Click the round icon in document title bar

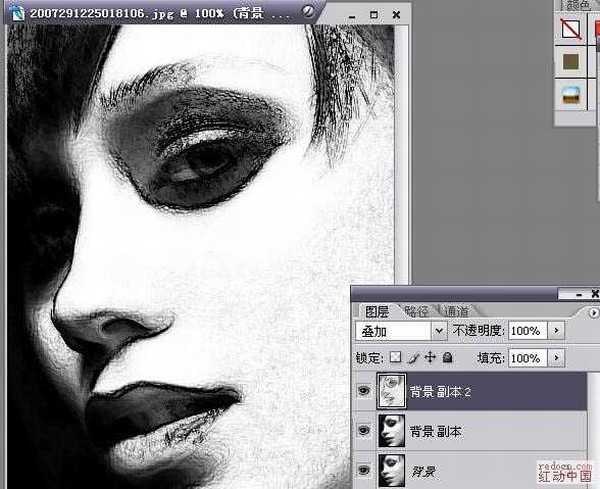308,11
